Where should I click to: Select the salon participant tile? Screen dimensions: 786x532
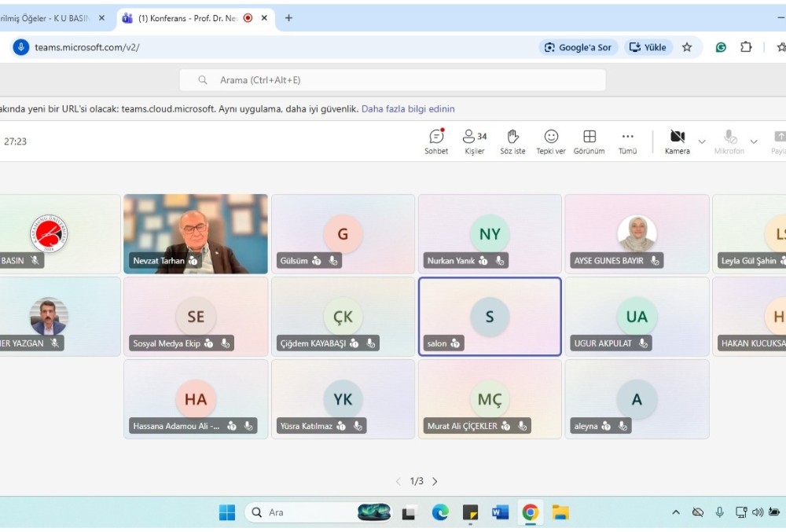click(x=490, y=317)
